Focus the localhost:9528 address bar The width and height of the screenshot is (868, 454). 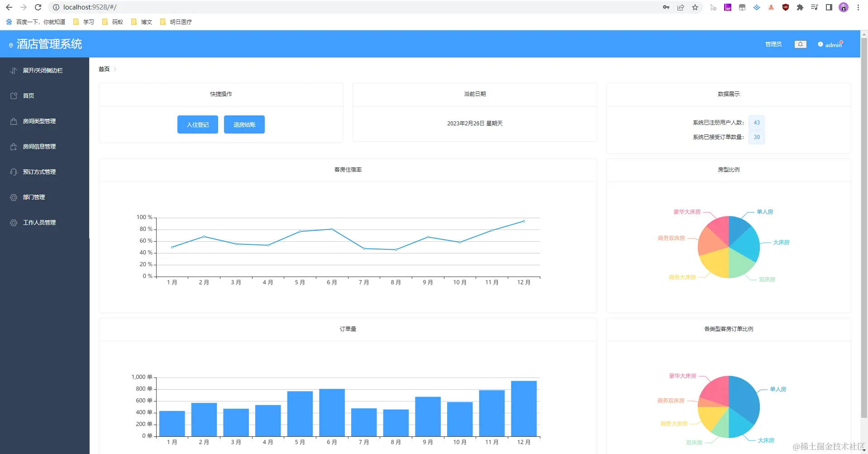click(353, 7)
